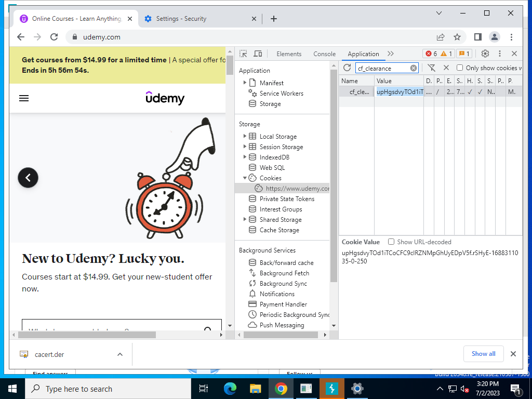Open Udemy hamburger menu
This screenshot has width=532, height=399.
coord(24,98)
